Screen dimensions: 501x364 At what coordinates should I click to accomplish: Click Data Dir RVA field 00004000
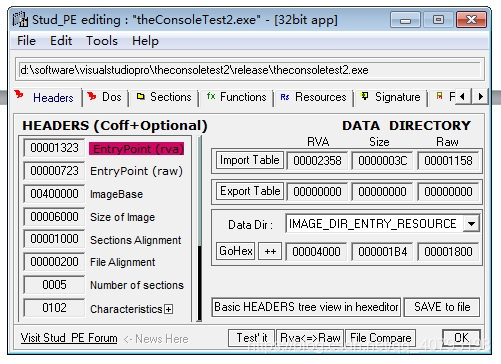click(x=316, y=251)
